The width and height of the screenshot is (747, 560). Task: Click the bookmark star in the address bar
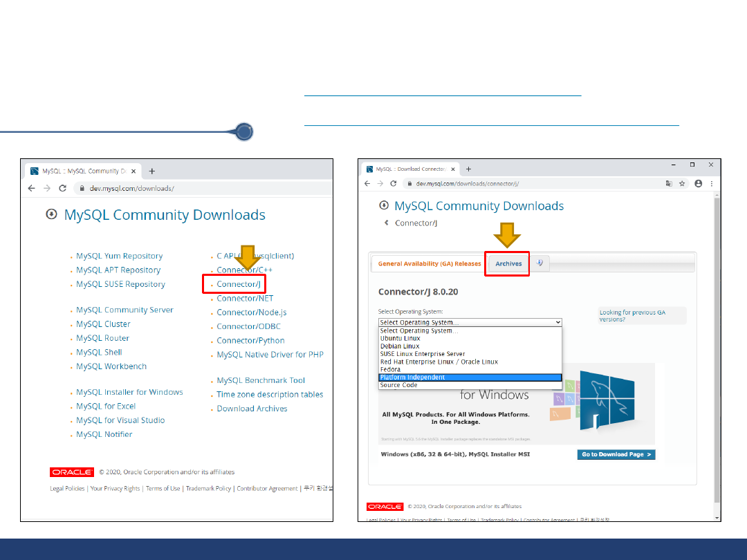(682, 184)
